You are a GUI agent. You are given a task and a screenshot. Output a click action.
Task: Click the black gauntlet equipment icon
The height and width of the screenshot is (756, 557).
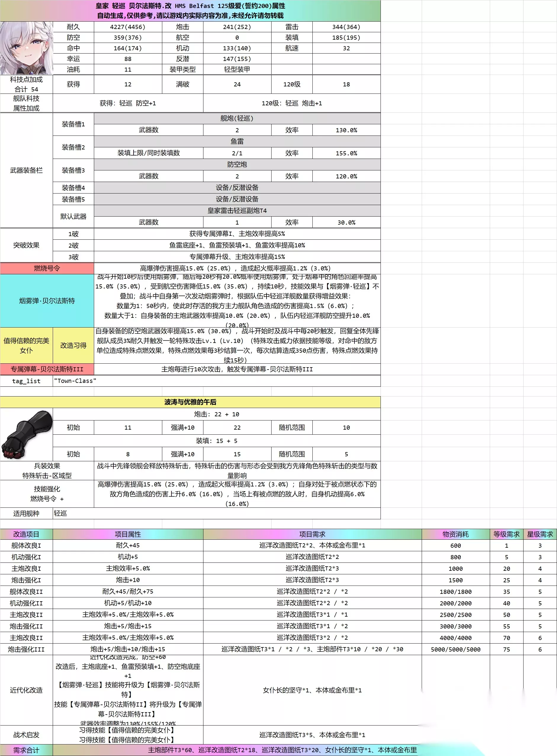[27, 434]
